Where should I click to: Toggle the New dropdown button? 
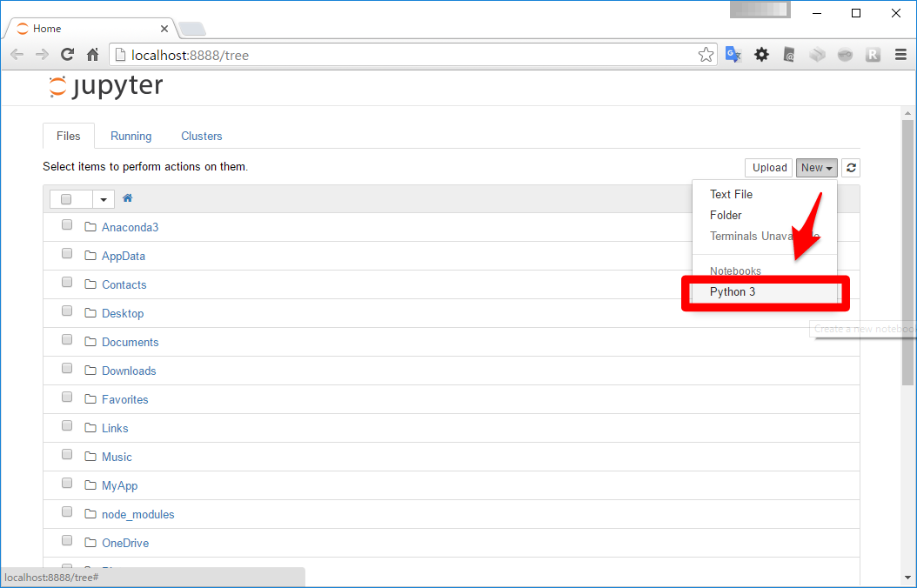coord(816,168)
